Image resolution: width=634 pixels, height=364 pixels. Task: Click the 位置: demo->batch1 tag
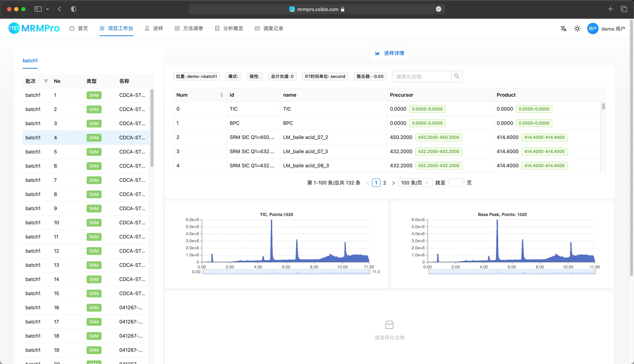point(196,76)
